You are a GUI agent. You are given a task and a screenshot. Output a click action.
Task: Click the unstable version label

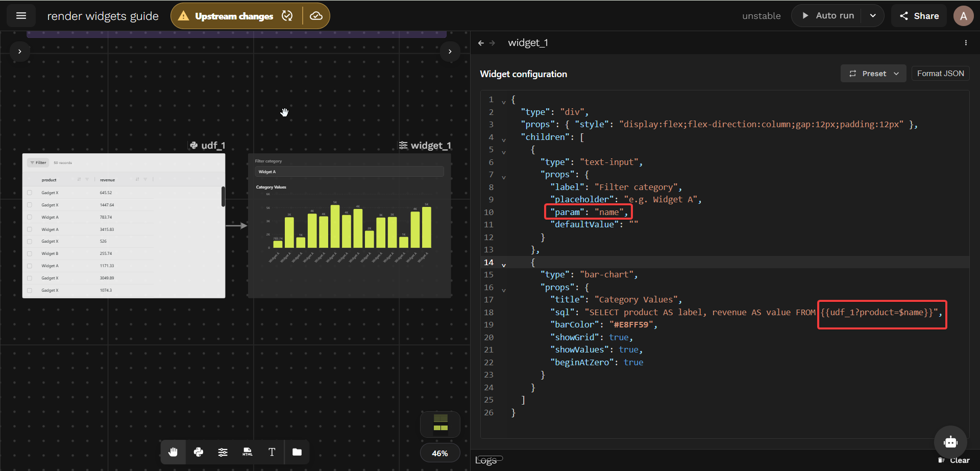point(761,16)
